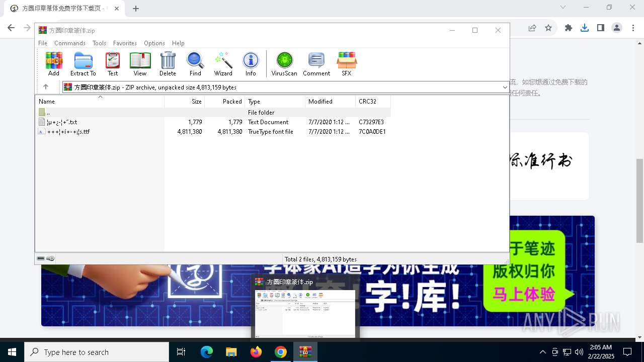Open File Explorer from taskbar
Screen dimensions: 644x362
click(231, 352)
